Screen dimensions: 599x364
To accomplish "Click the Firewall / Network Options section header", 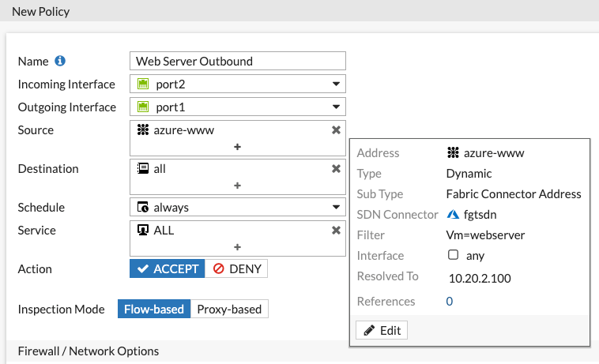I will pyautogui.click(x=88, y=351).
